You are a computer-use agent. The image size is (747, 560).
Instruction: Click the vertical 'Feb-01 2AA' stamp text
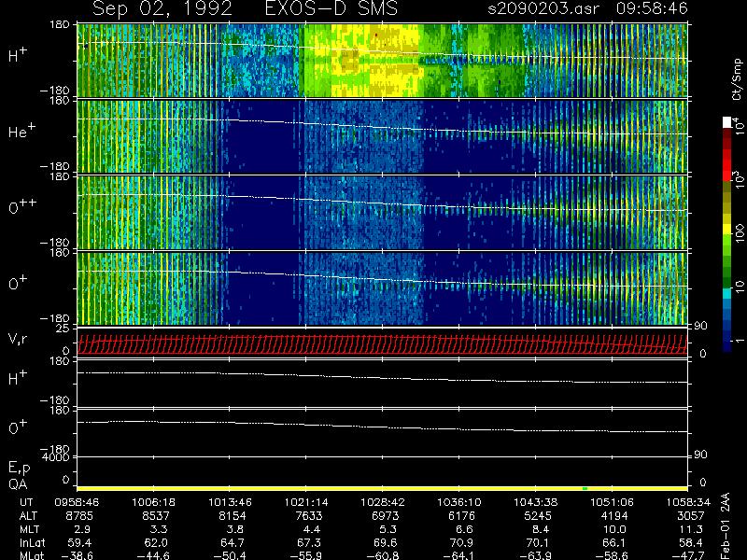coord(726,525)
